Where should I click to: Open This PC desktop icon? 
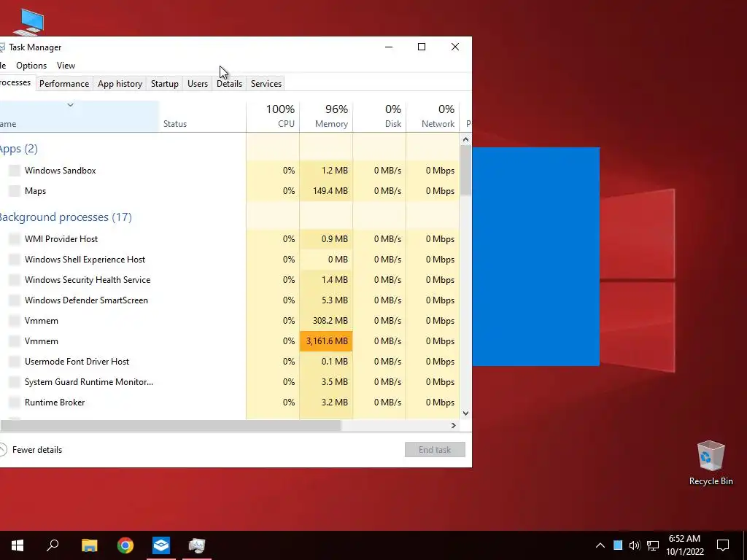click(x=28, y=22)
